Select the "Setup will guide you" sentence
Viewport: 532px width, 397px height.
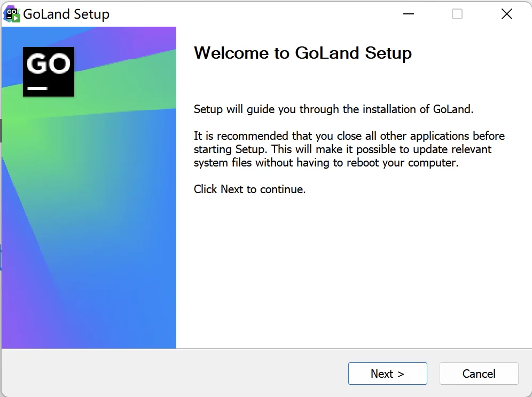333,109
